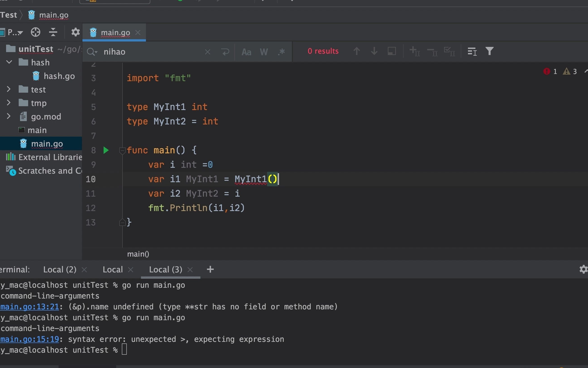Open project panel settings gear
This screenshot has width=588, height=368.
(75, 32)
